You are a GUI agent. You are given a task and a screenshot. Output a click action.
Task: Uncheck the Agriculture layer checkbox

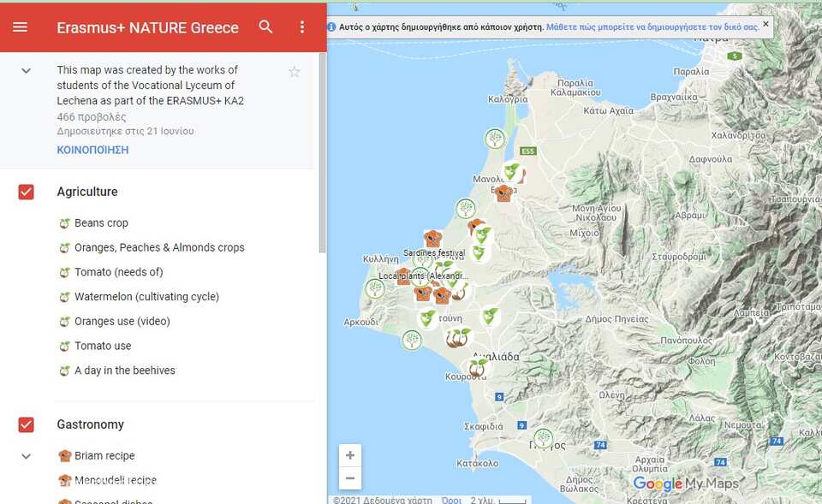pyautogui.click(x=27, y=193)
